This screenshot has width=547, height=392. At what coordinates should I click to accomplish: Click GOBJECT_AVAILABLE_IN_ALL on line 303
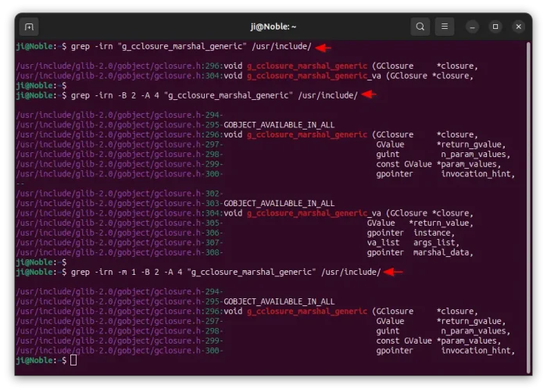click(x=279, y=203)
